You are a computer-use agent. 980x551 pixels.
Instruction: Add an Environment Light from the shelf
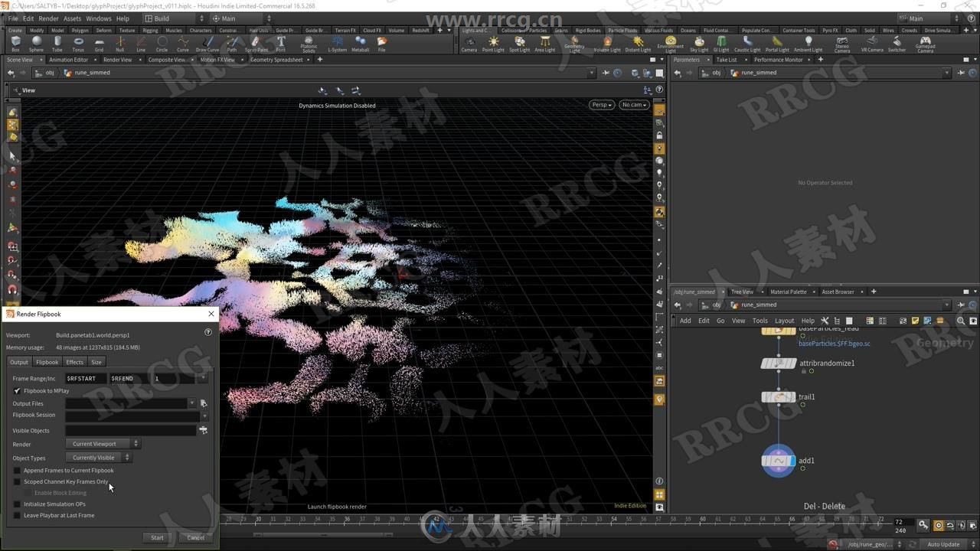(x=670, y=45)
